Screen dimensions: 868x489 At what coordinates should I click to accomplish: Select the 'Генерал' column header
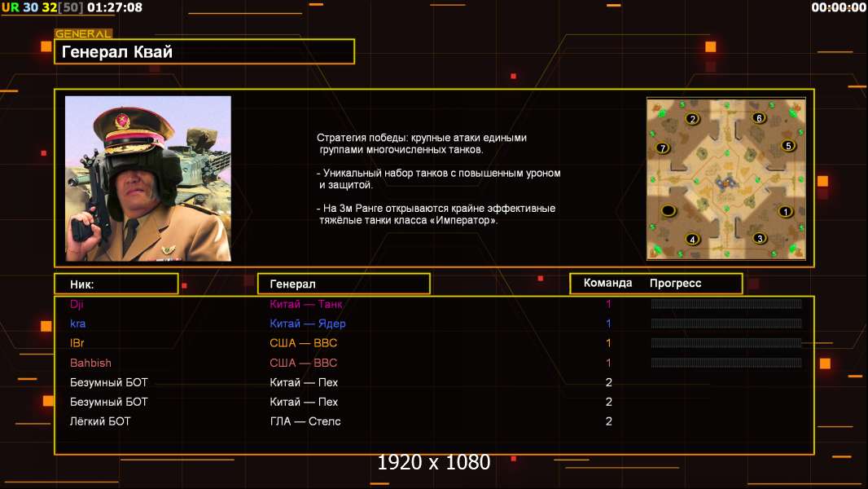pyautogui.click(x=343, y=284)
